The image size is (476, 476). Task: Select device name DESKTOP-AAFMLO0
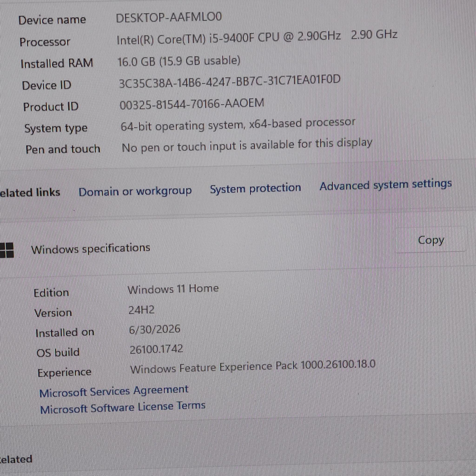[x=169, y=17]
